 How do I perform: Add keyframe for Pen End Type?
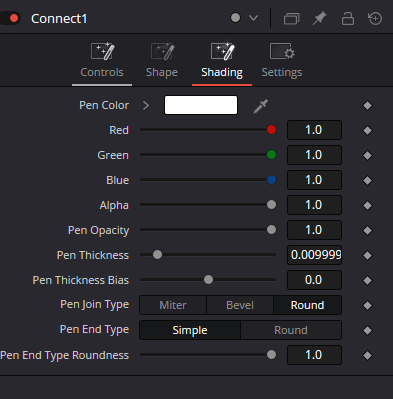point(367,331)
